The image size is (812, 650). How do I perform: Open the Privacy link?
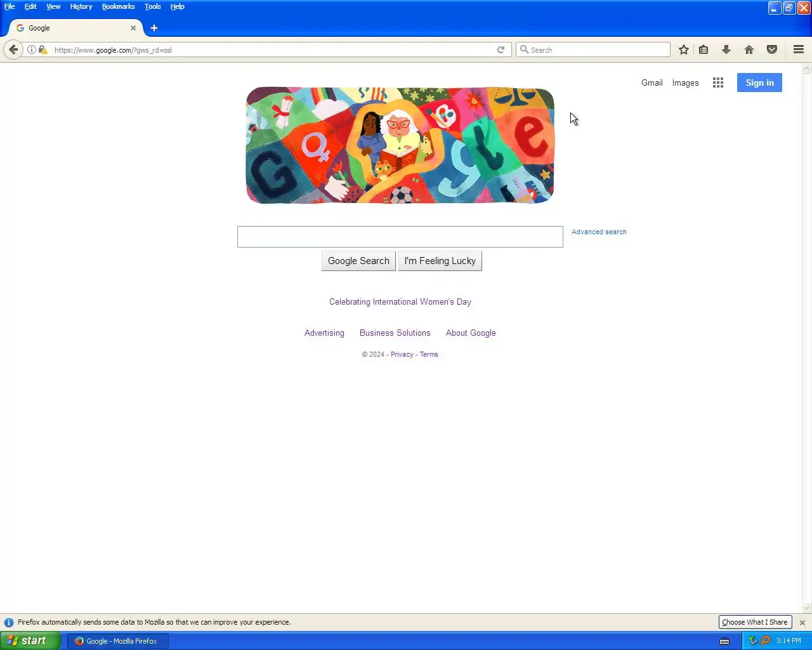[x=402, y=354]
